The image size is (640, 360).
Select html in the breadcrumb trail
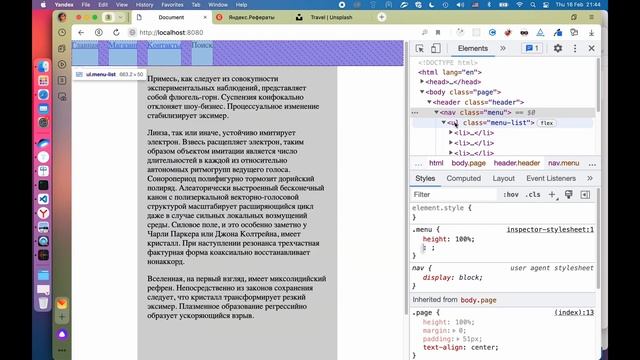(x=436, y=163)
